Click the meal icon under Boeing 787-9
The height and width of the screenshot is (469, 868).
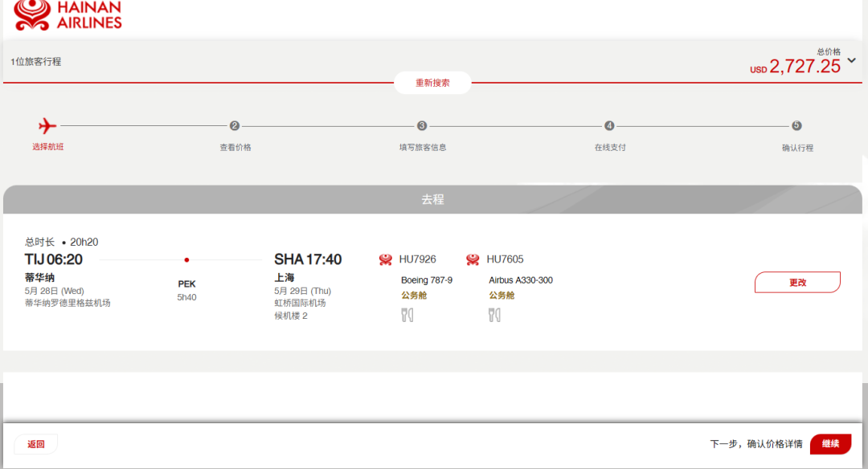[407, 315]
